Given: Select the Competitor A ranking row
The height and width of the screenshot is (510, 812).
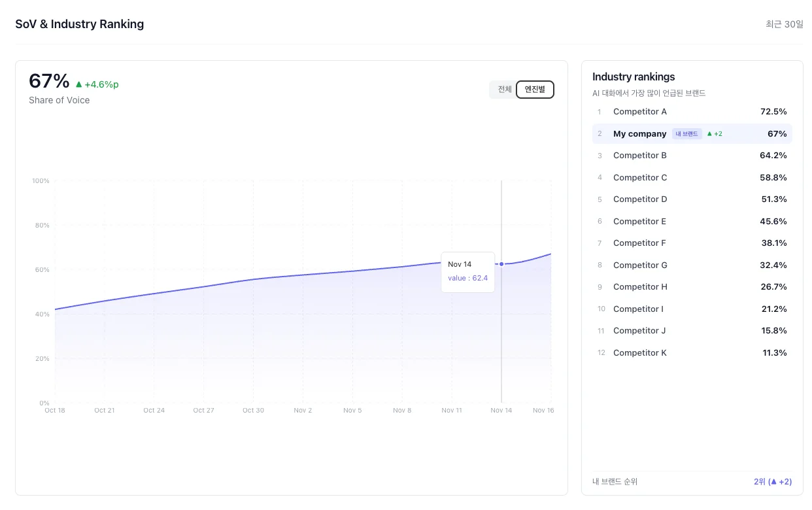Looking at the screenshot, I should 692,112.
